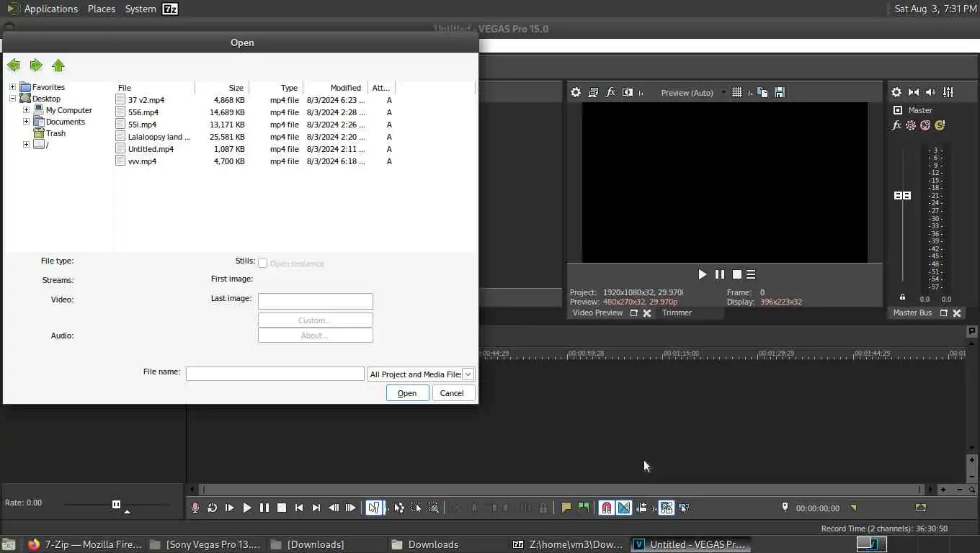Click Dim Output speaker icon
980x553 pixels.
(x=931, y=92)
